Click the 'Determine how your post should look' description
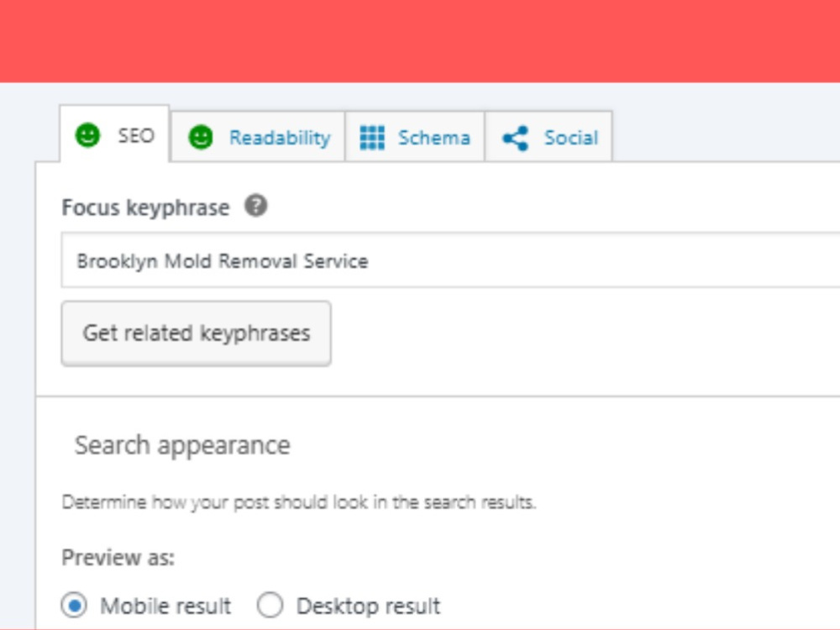Image resolution: width=840 pixels, height=630 pixels. tap(299, 502)
